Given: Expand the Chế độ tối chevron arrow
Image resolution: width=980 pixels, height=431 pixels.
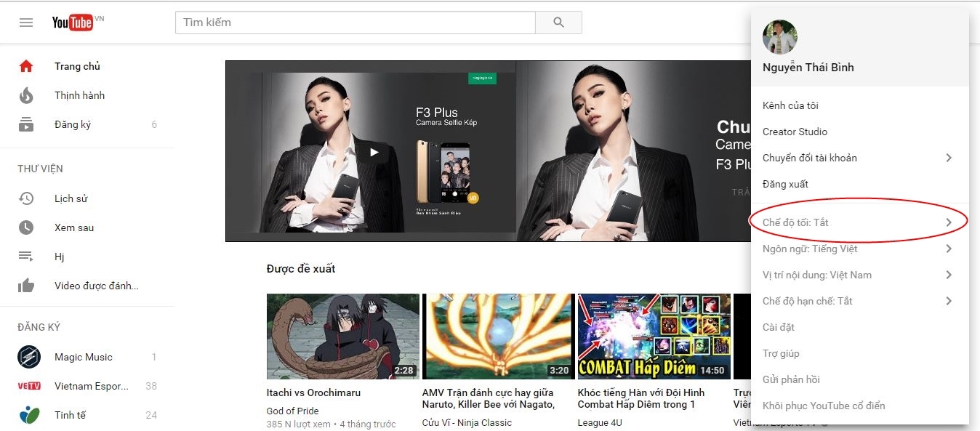Looking at the screenshot, I should click(x=949, y=222).
